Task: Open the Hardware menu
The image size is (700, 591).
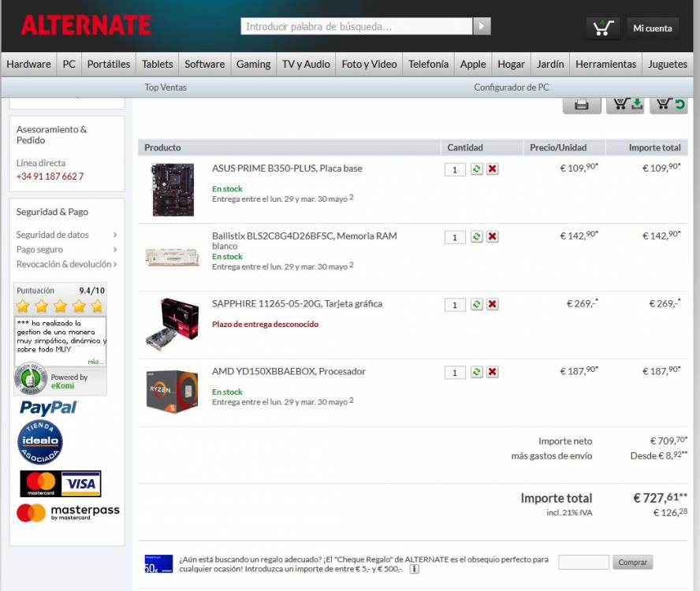Action: click(x=28, y=65)
